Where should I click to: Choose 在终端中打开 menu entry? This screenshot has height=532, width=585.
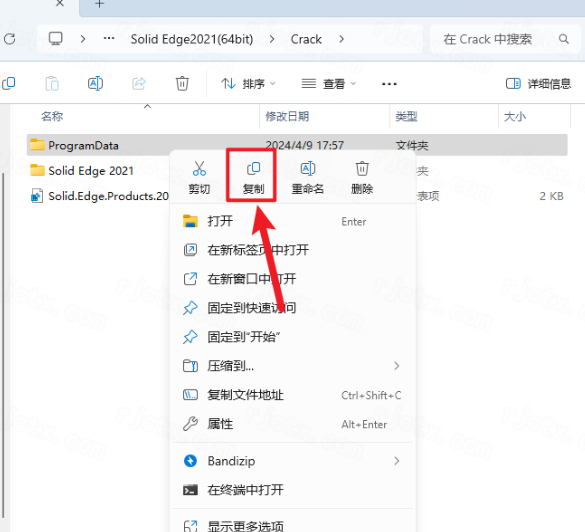[x=293, y=490]
